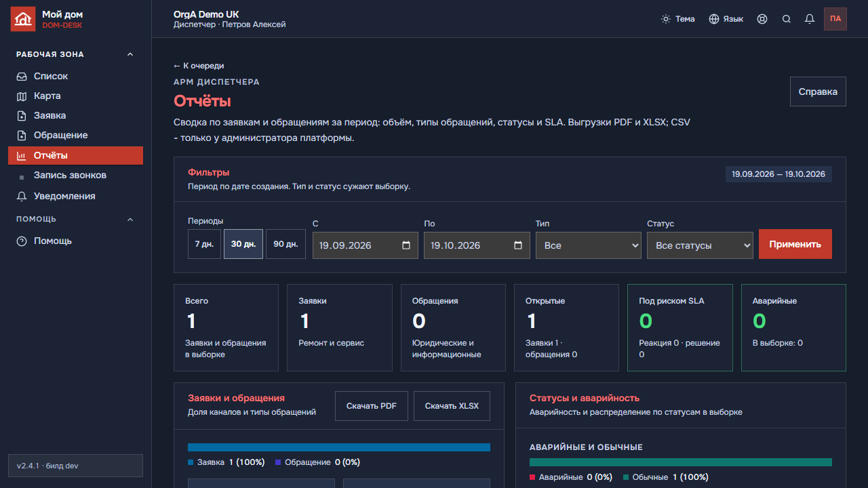The width and height of the screenshot is (868, 488).
Task: Collapse the ПОМОЩЬ section chevron
Action: pos(130,220)
